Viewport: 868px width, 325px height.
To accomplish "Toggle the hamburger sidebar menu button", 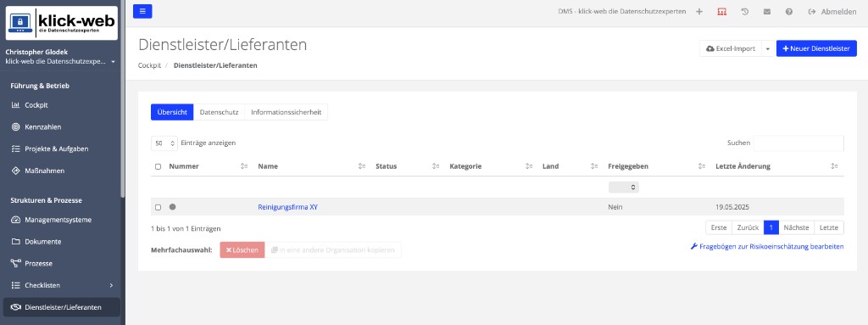I will tap(142, 11).
